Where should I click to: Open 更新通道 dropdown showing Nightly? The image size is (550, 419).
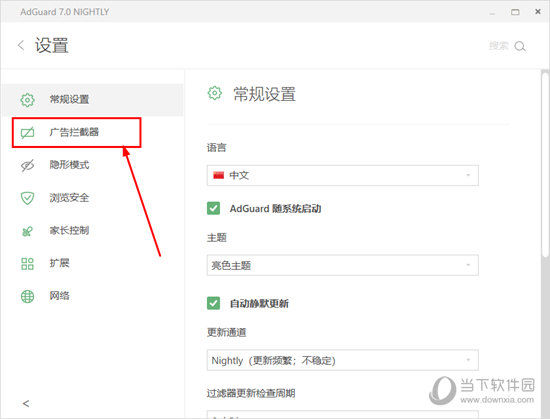click(x=342, y=360)
